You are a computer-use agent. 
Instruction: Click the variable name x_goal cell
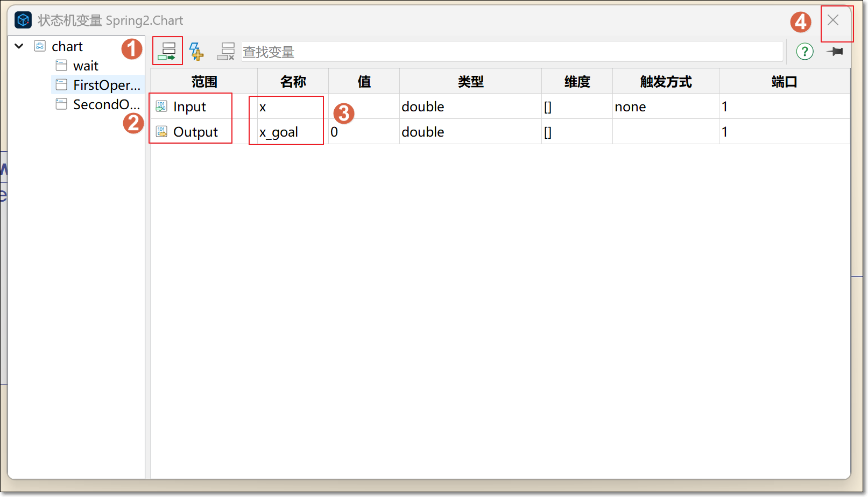(x=293, y=132)
